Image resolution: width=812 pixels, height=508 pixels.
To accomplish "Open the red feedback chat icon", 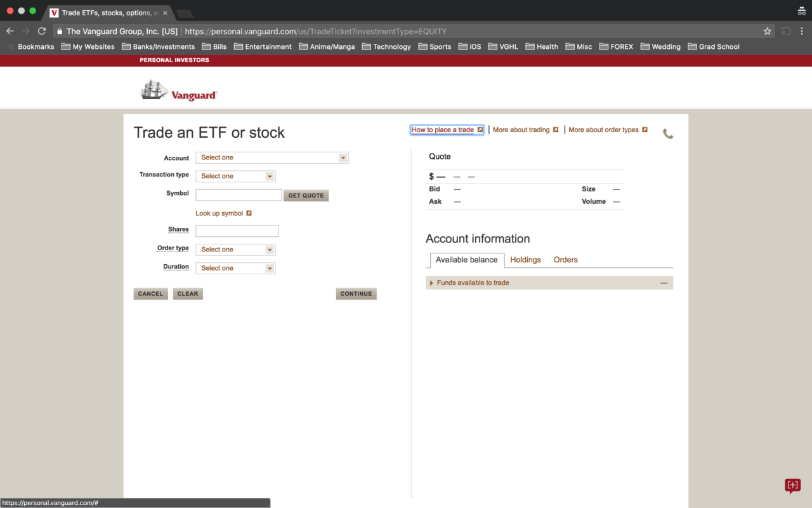I will coord(792,486).
